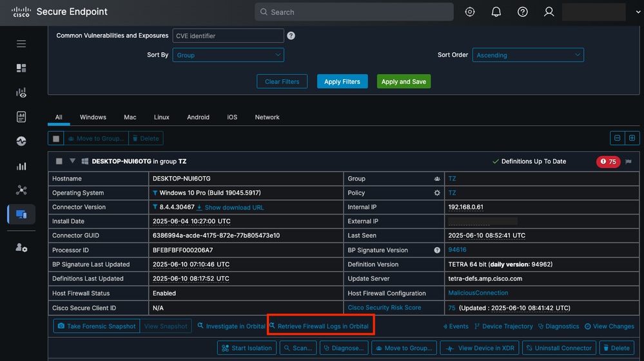This screenshot has width=644, height=361.
Task: Open the help question mark in header
Action: (x=522, y=12)
